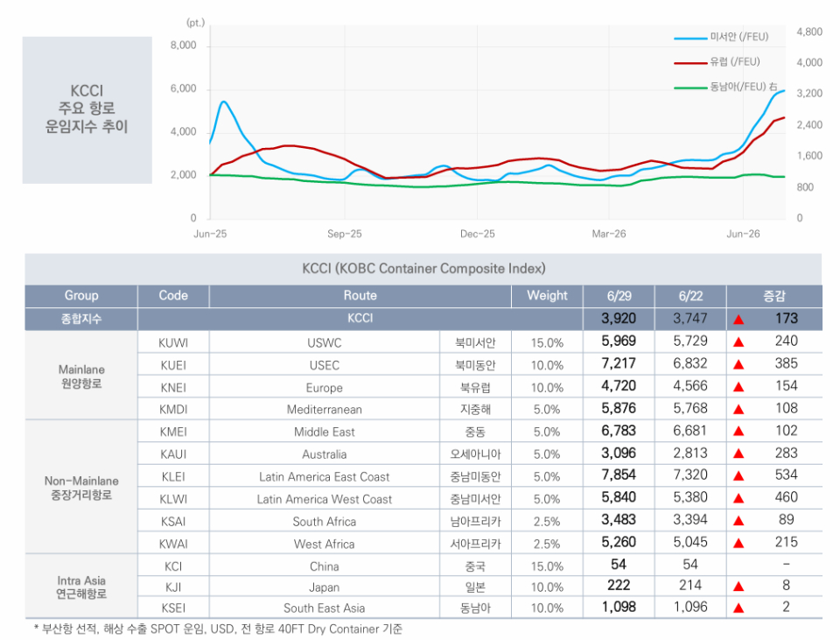Select the 6/29 column header

click(619, 296)
